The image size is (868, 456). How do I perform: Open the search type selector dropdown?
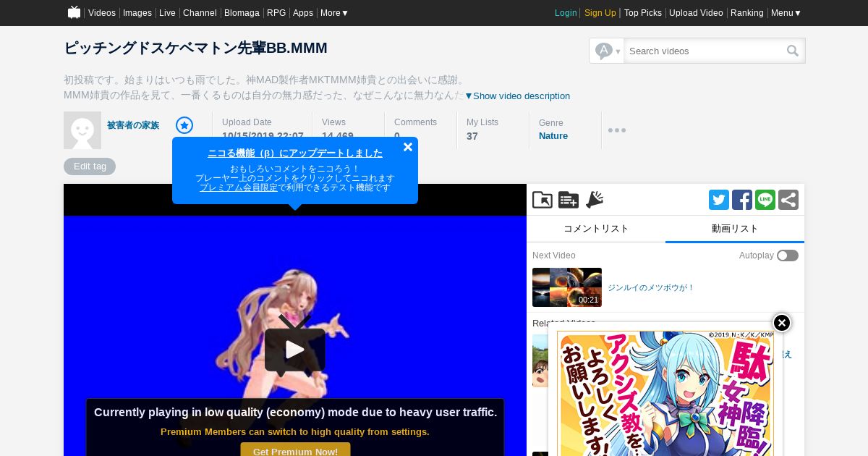click(x=607, y=51)
